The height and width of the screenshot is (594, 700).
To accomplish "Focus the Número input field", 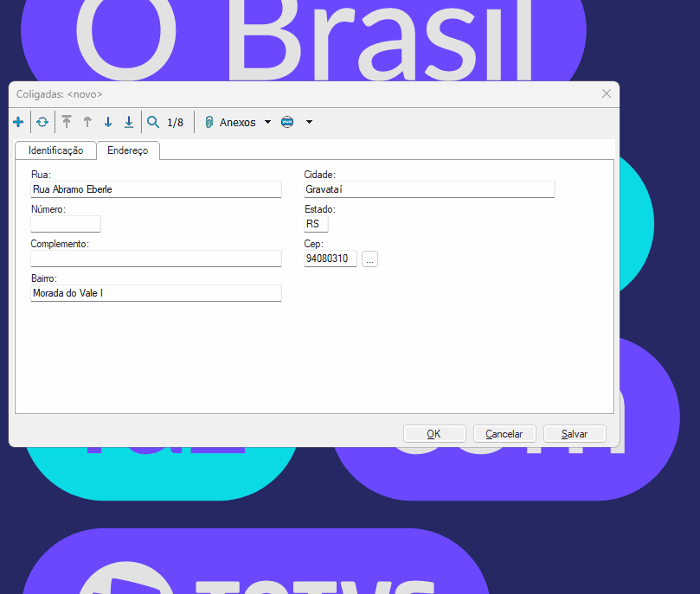I will click(66, 224).
